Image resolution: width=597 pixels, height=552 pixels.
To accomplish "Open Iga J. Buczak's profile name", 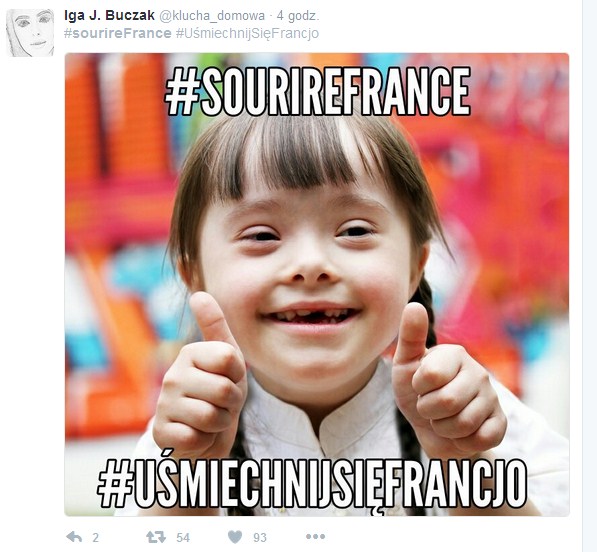I will (109, 16).
